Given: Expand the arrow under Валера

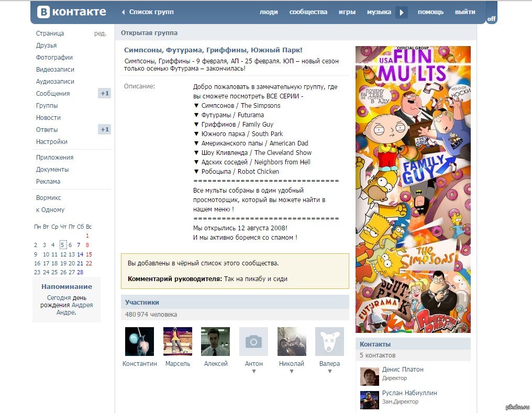Looking at the screenshot, I should pyautogui.click(x=330, y=372).
